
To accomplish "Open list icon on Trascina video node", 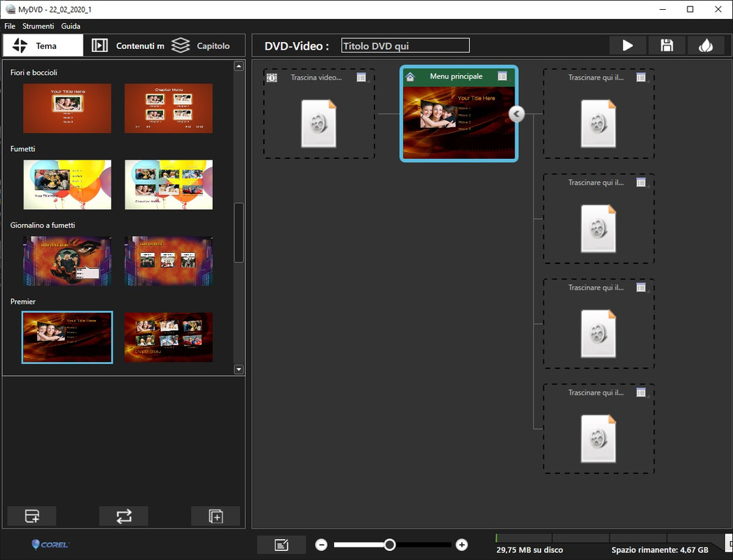I will [361, 77].
